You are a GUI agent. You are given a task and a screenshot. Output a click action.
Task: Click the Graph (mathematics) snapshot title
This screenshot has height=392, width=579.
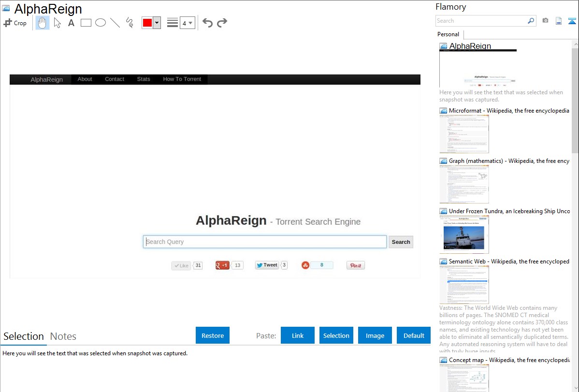[509, 161]
